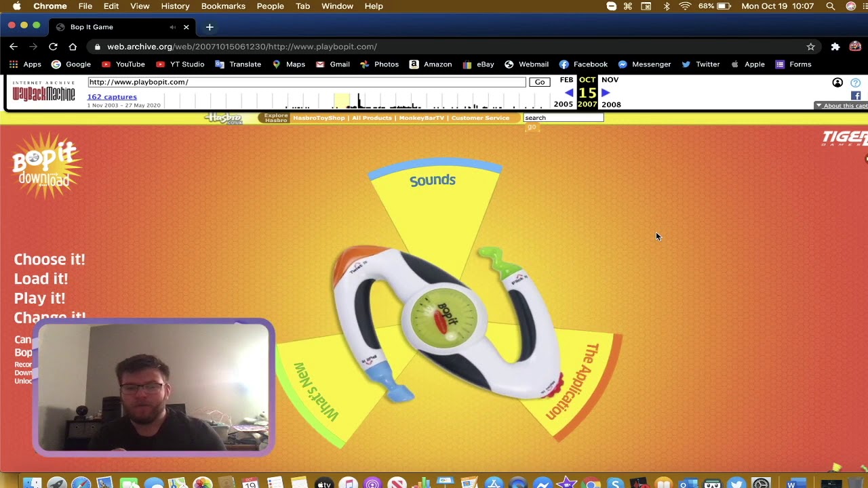This screenshot has width=868, height=488.
Task: Open Spotlight search in menu bar
Action: click(831, 6)
